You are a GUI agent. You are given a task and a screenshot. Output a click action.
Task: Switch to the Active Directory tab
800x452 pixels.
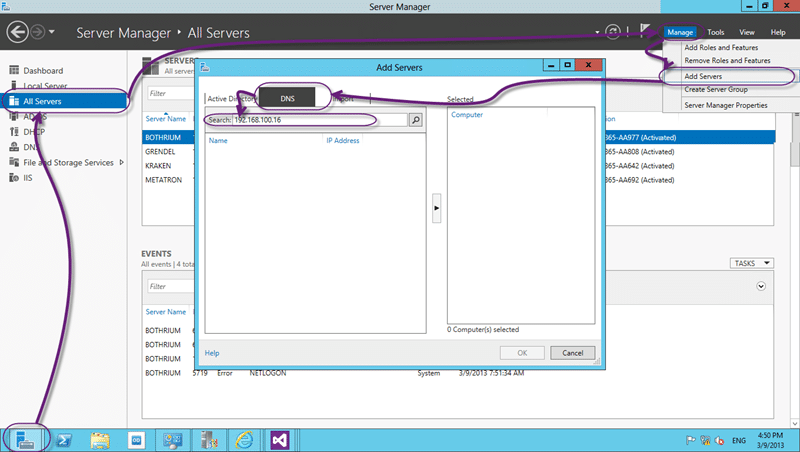(232, 98)
